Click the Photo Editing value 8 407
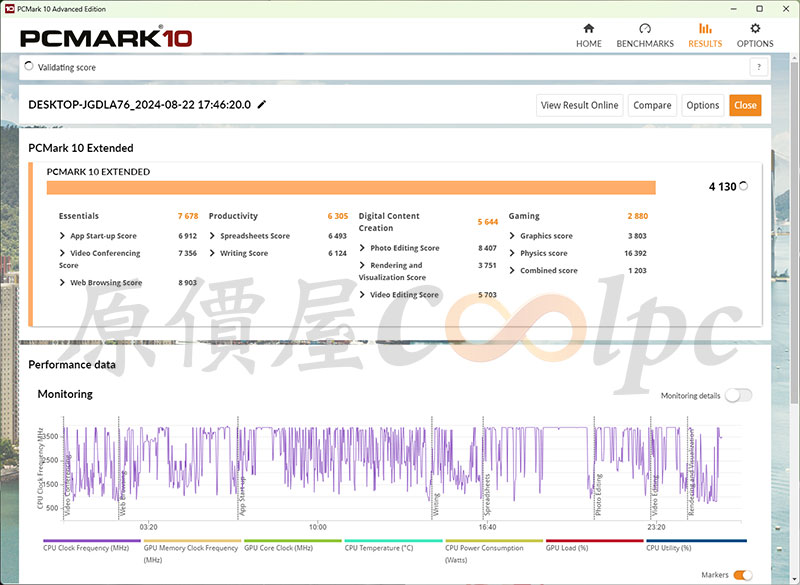This screenshot has width=800, height=585. coord(487,248)
